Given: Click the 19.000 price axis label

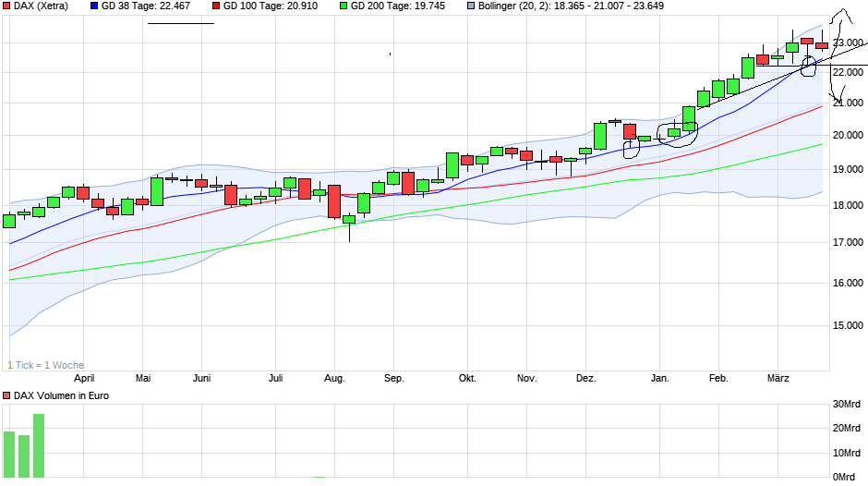Looking at the screenshot, I should coord(848,169).
